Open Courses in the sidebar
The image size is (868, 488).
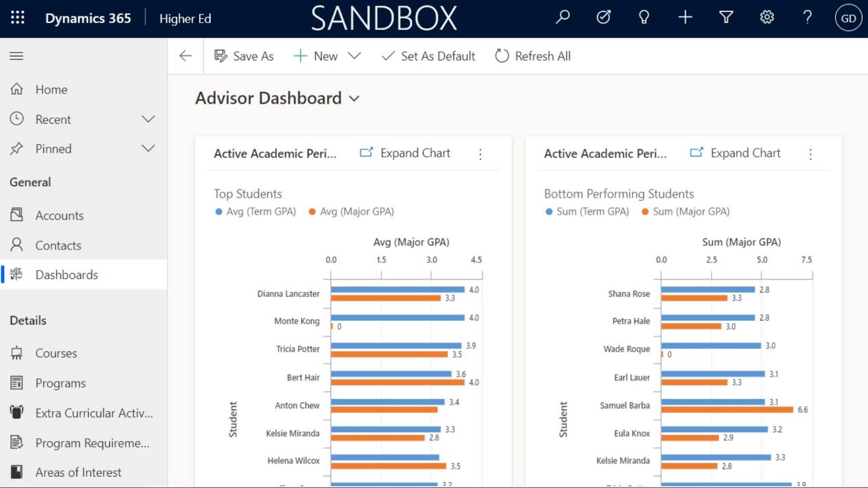(56, 353)
